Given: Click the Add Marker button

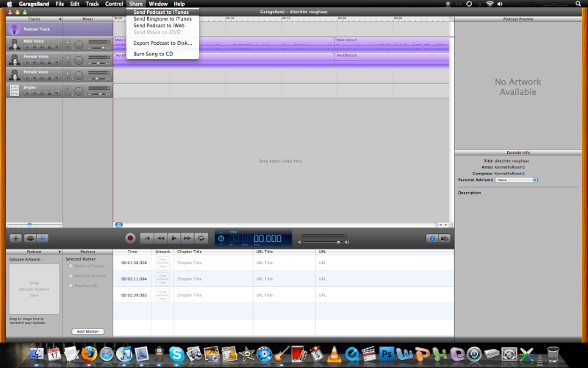Looking at the screenshot, I should tap(87, 332).
